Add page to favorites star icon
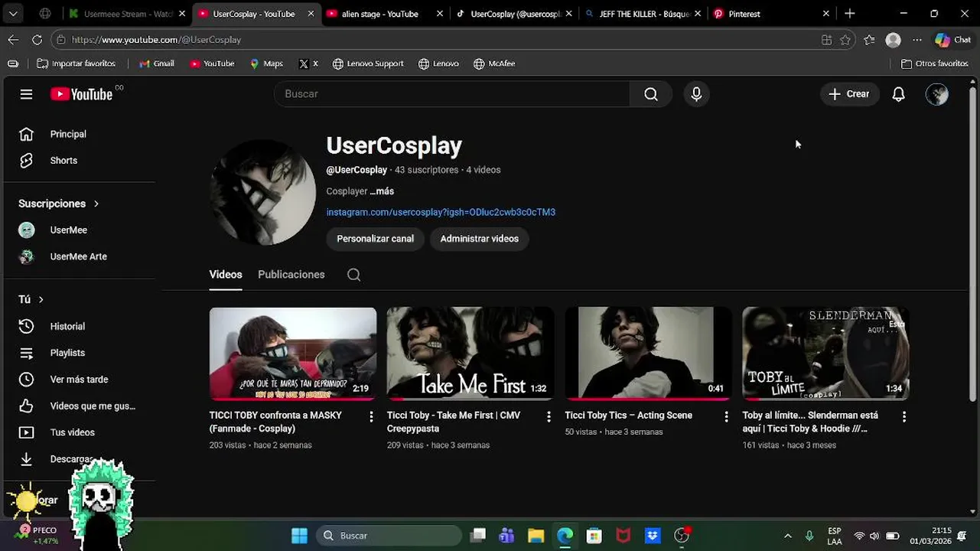 [845, 40]
